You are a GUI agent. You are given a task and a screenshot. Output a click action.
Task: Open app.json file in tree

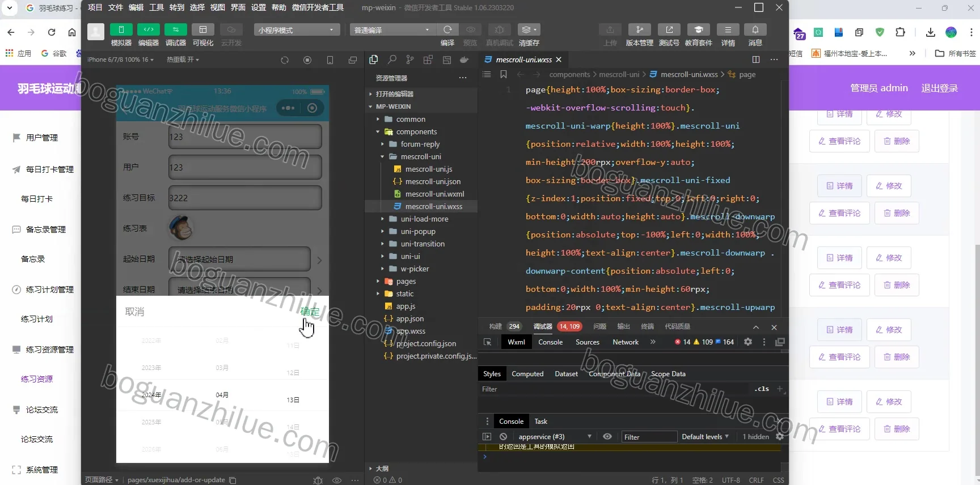[x=410, y=318]
